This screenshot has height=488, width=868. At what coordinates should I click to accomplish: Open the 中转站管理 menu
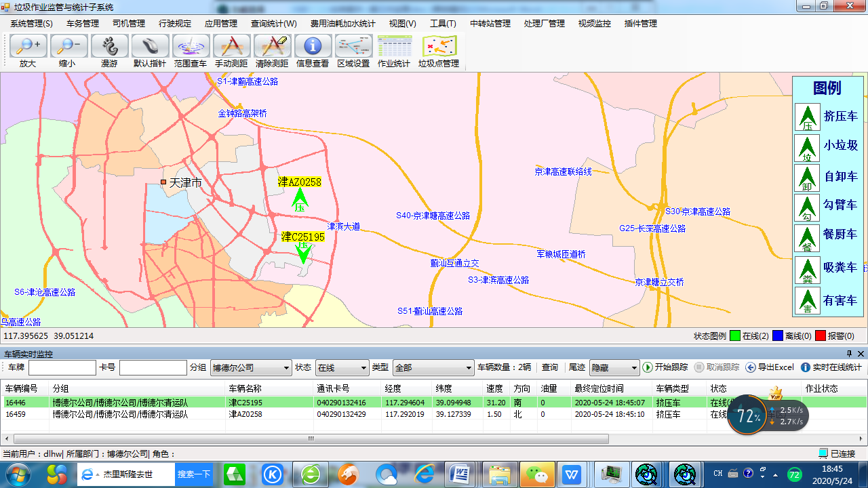tap(490, 23)
